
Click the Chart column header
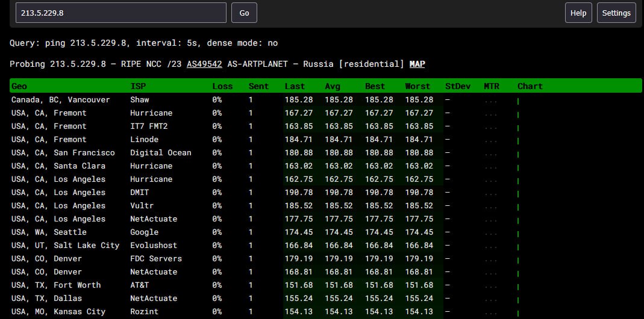tap(530, 86)
